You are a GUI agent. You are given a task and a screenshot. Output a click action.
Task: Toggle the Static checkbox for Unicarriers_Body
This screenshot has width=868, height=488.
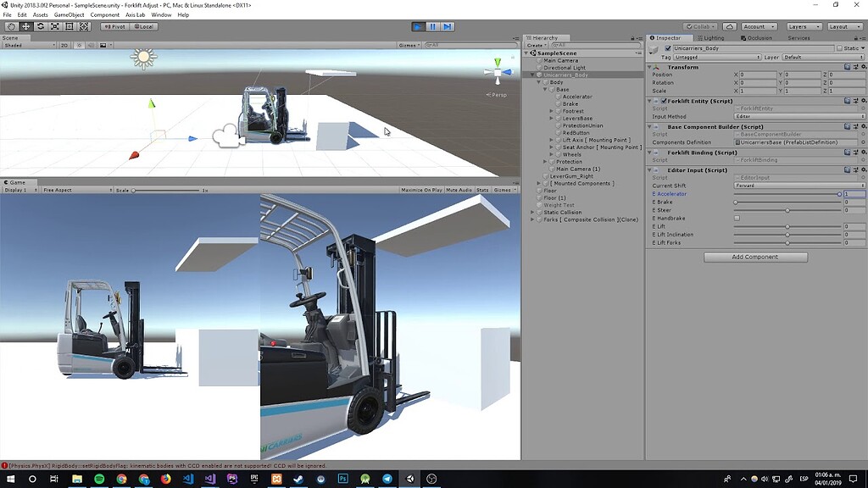839,47
